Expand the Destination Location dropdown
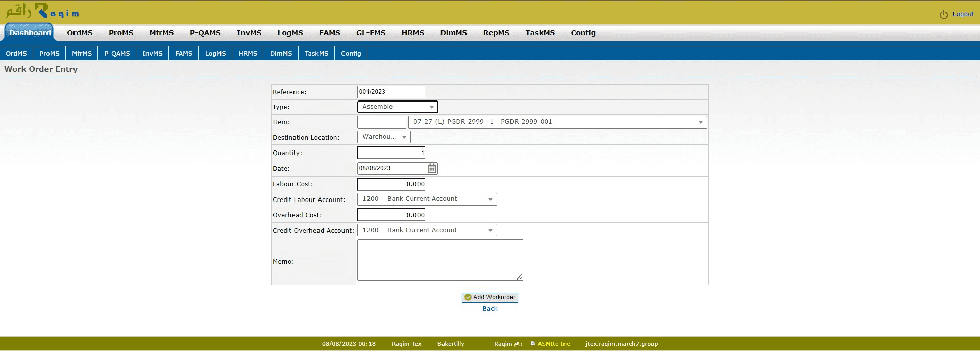Screen dimensions: 980x352 click(x=384, y=137)
